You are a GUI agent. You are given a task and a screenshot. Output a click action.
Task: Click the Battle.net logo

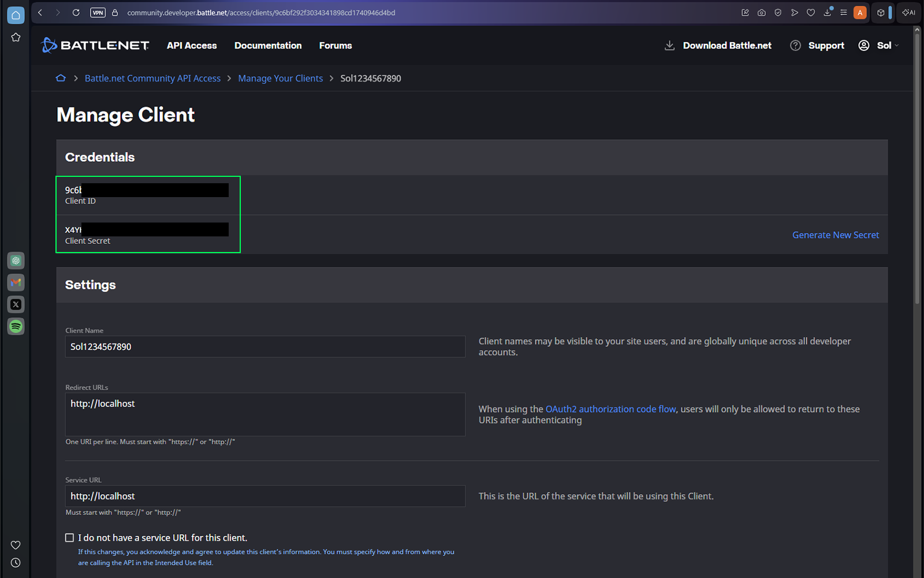(95, 45)
